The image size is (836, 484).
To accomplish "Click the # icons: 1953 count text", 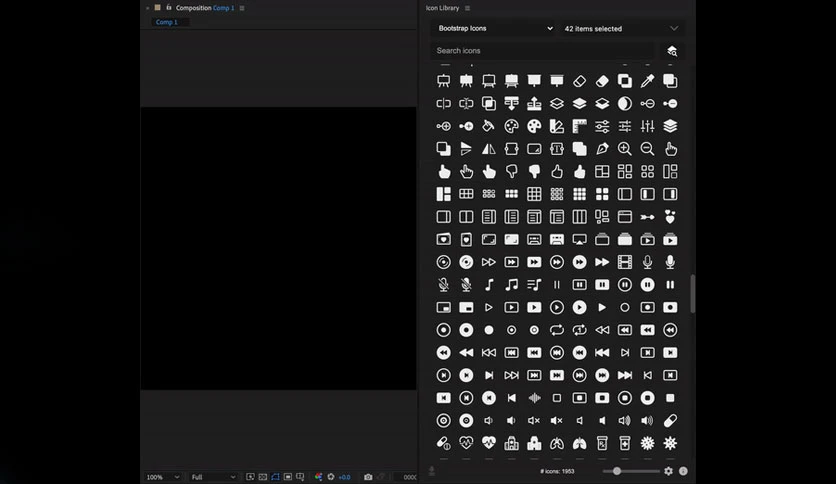I will [x=557, y=471].
